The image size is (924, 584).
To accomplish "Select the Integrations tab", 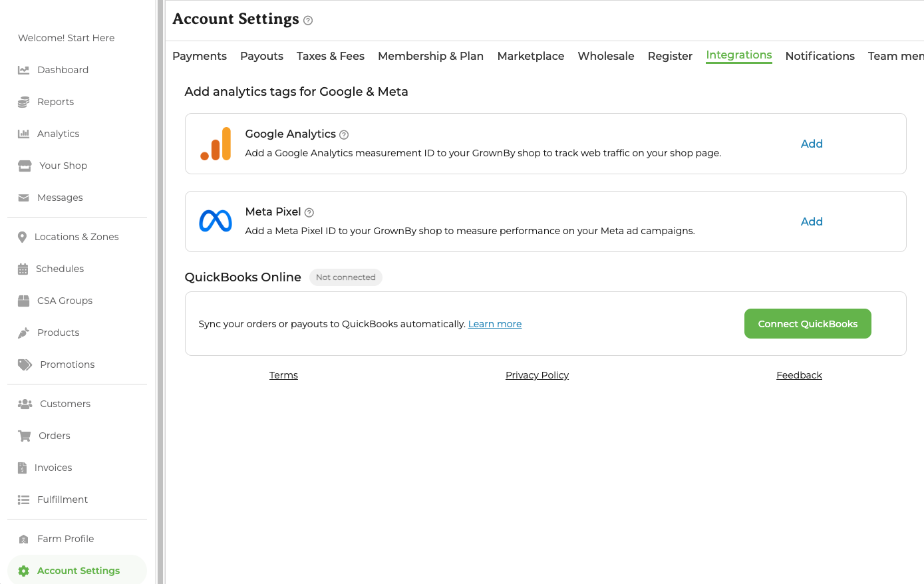I will tap(739, 55).
